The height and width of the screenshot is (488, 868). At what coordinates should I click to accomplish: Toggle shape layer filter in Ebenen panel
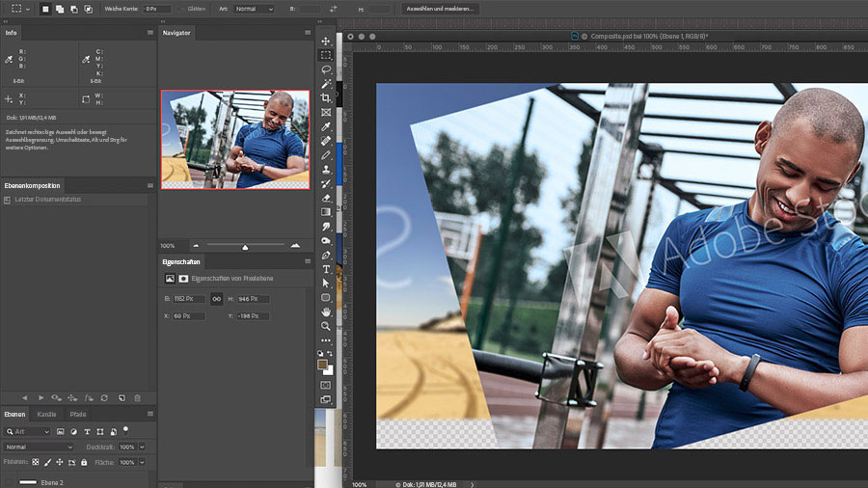point(100,431)
